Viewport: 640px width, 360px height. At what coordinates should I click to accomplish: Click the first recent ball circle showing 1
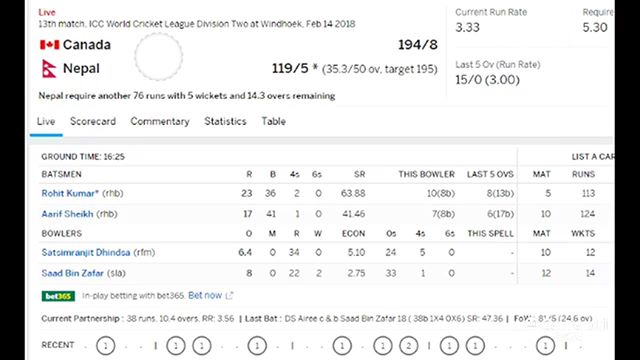[x=106, y=346]
